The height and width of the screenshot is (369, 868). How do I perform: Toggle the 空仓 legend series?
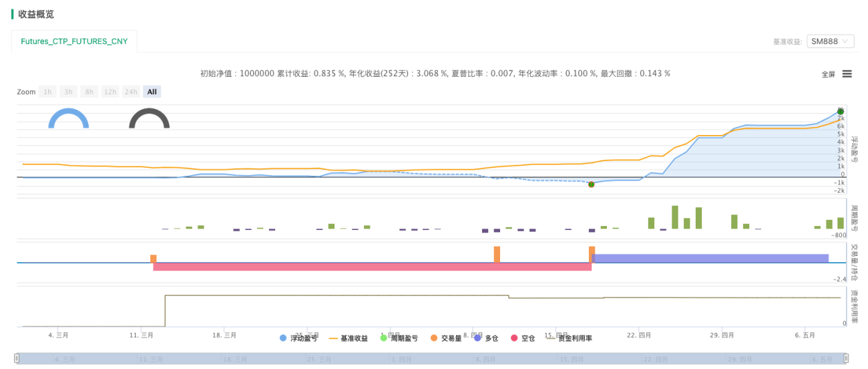(523, 338)
